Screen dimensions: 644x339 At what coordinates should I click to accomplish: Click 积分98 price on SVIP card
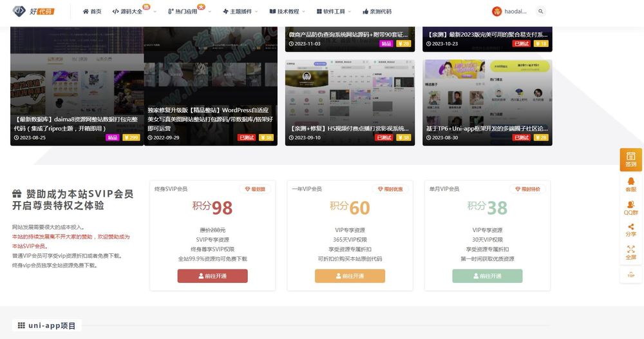click(x=213, y=208)
